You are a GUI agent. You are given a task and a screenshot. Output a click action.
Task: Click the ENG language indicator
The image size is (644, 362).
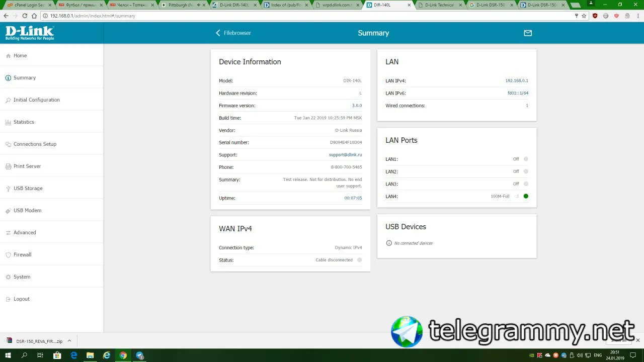pos(598,355)
